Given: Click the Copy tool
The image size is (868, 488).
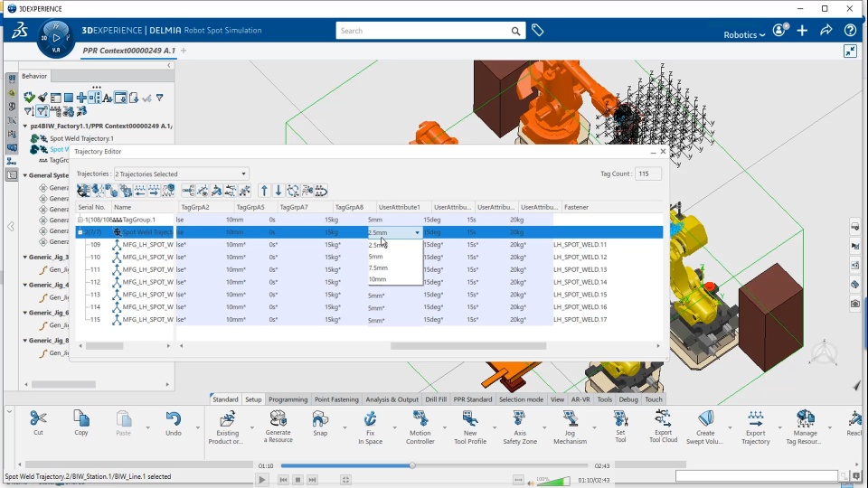Looking at the screenshot, I should [81, 423].
